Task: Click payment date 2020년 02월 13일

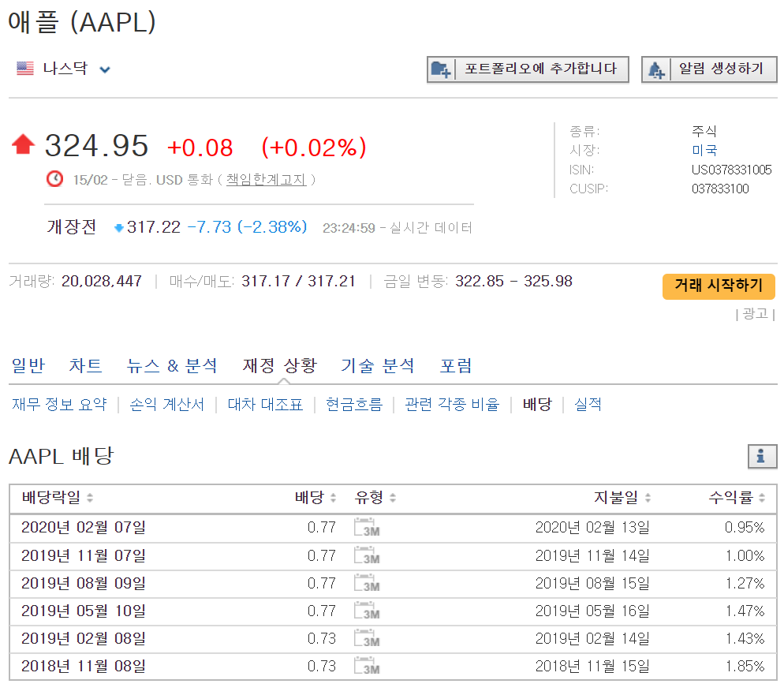Action: point(592,528)
